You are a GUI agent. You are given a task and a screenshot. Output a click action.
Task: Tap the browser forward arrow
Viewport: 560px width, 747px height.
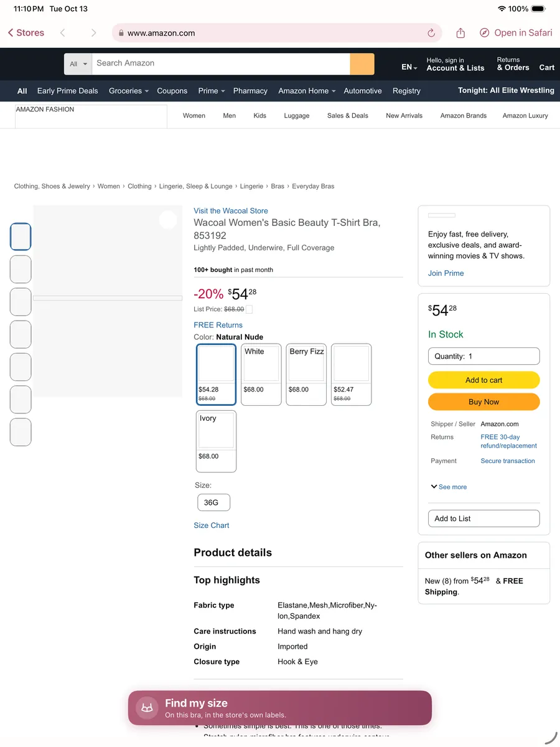pyautogui.click(x=93, y=33)
